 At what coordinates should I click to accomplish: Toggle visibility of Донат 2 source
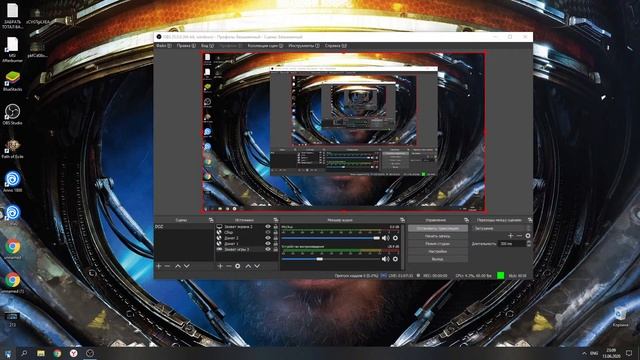(x=268, y=238)
